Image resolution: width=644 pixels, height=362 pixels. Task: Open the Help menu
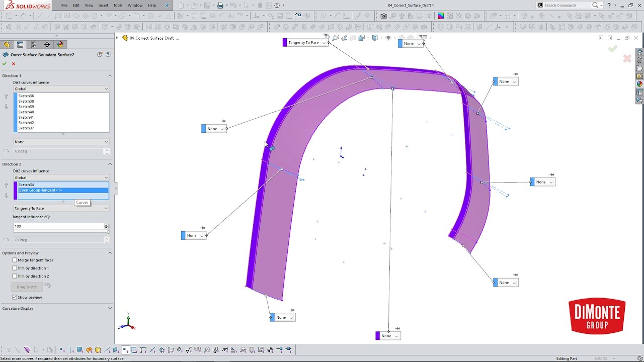(x=152, y=6)
